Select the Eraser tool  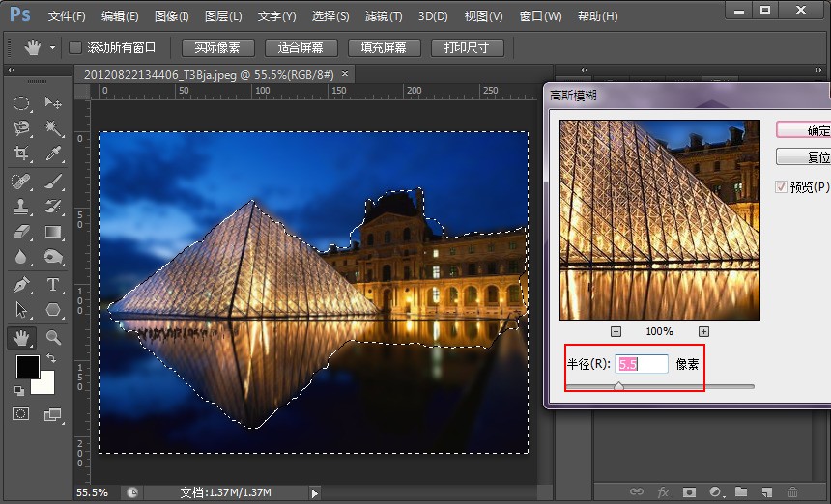click(x=21, y=232)
